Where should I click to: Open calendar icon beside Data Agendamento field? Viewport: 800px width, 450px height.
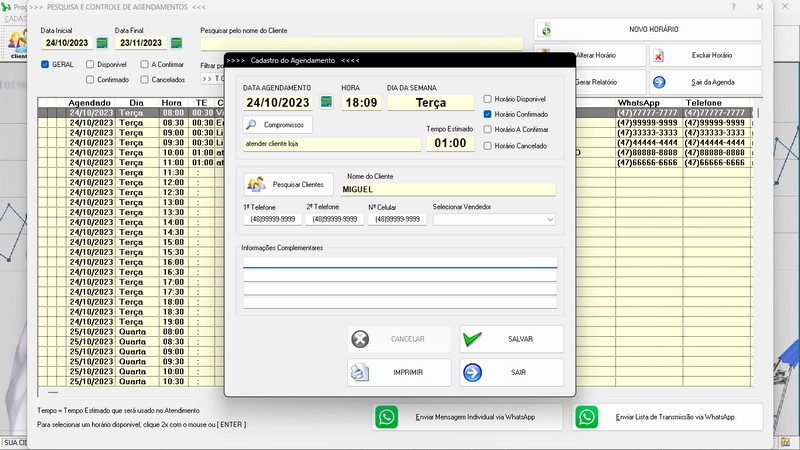click(x=327, y=102)
